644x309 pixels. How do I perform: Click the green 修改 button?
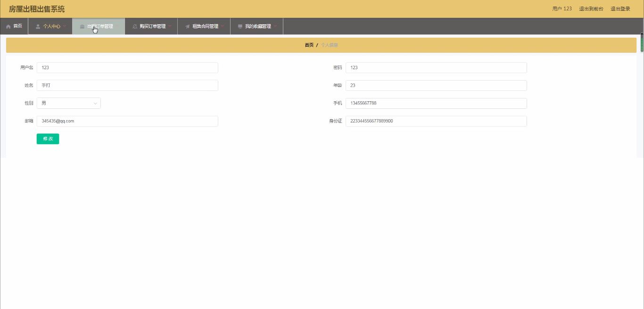48,139
